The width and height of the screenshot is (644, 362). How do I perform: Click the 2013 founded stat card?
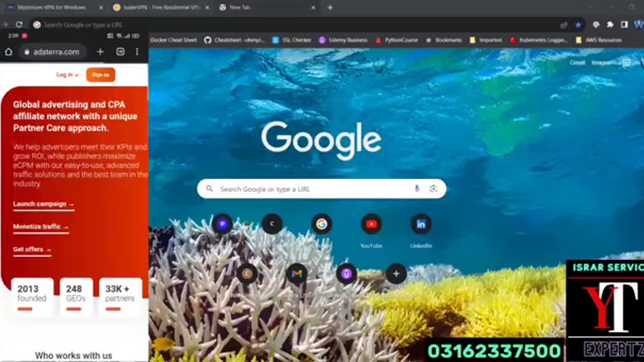(x=32, y=297)
